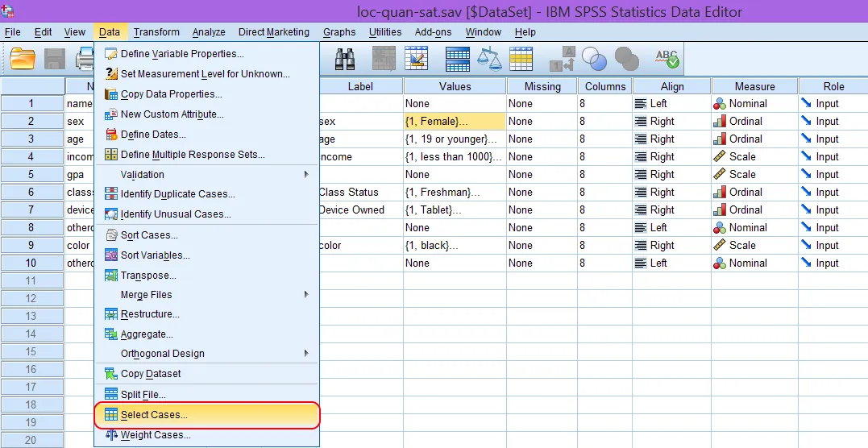Click the Value Labels toolbar icon
This screenshot has width=868, height=448.
point(563,60)
